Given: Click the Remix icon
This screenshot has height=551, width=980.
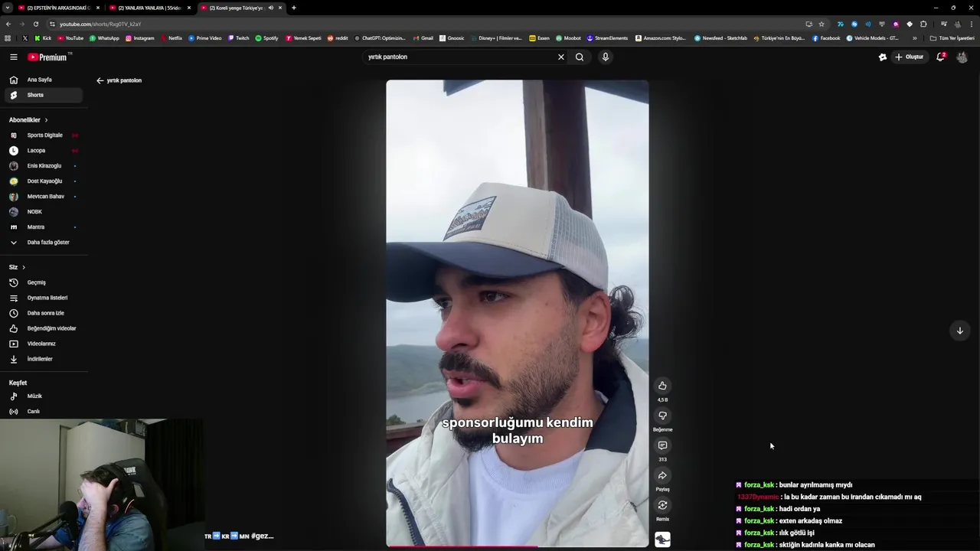Looking at the screenshot, I should pos(662,505).
